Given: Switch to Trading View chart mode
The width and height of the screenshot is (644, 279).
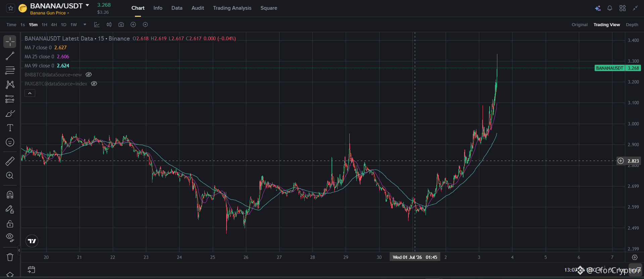Looking at the screenshot, I should (607, 25).
